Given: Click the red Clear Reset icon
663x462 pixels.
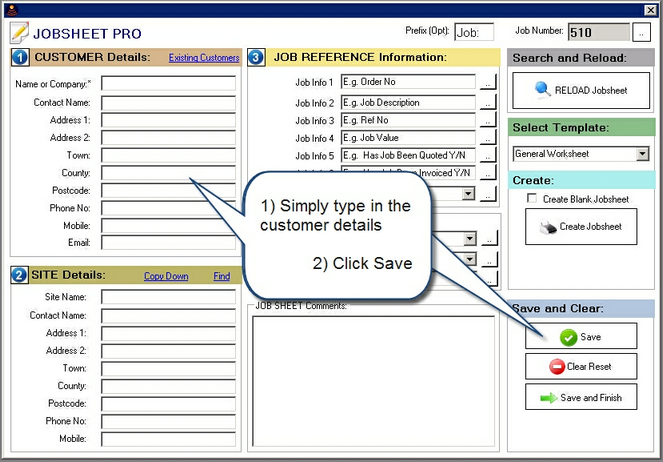Looking at the screenshot, I should pos(557,366).
